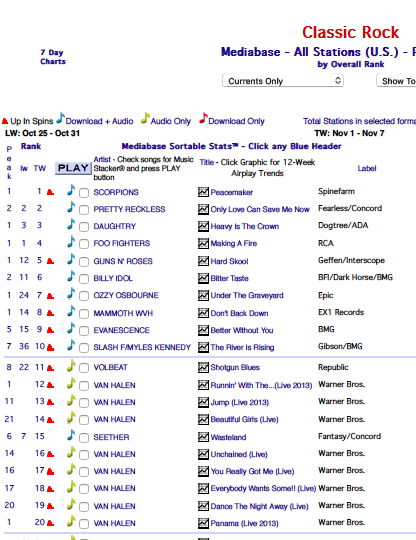Select the Fantasy/Concord label text
The width and height of the screenshot is (416, 540).
[350, 436]
